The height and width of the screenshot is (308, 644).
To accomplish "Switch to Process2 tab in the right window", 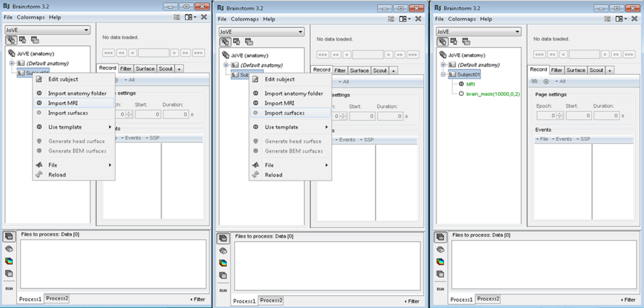I will tap(488, 299).
